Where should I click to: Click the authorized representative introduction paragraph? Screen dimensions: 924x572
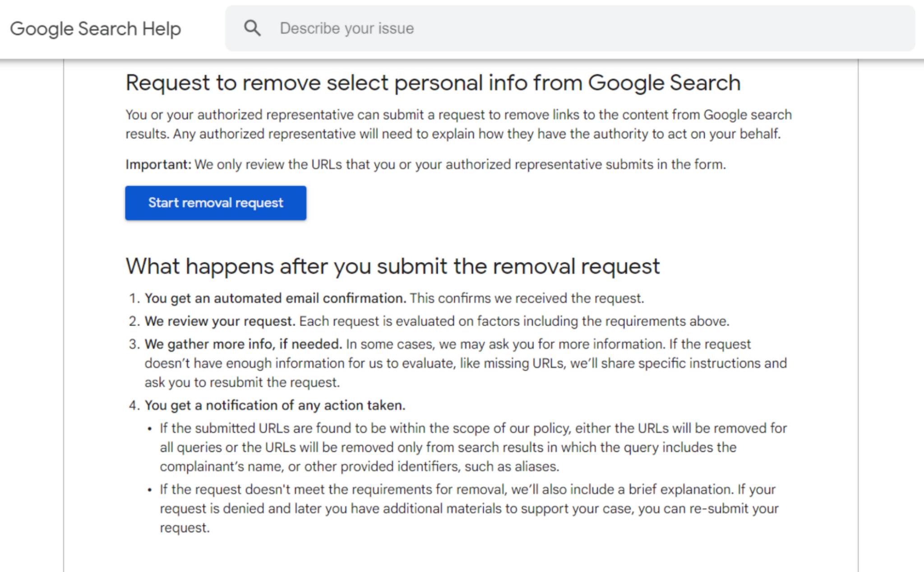click(458, 124)
